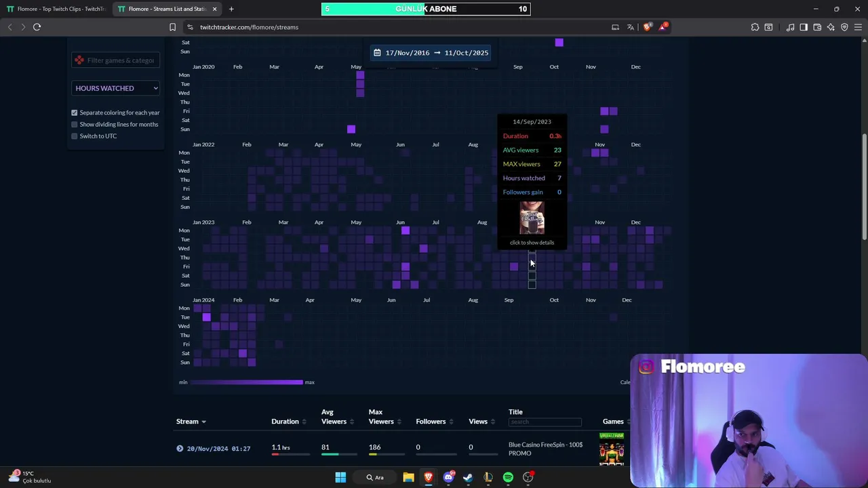Open OBS Studio from the taskbar
The image size is (868, 488).
528,477
